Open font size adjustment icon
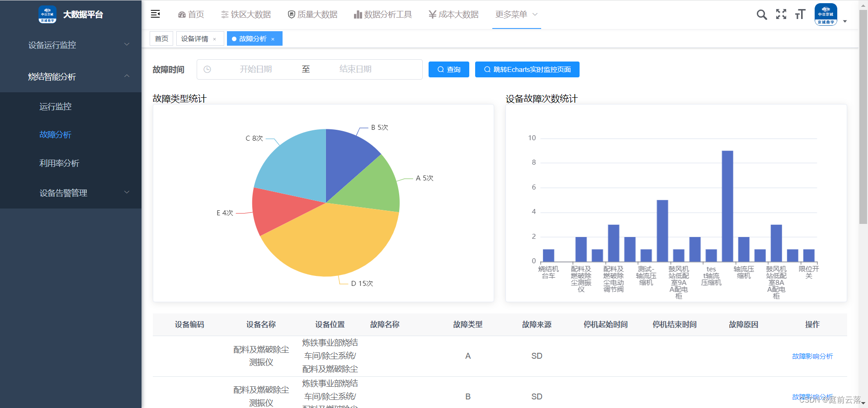The height and width of the screenshot is (408, 868). point(800,14)
